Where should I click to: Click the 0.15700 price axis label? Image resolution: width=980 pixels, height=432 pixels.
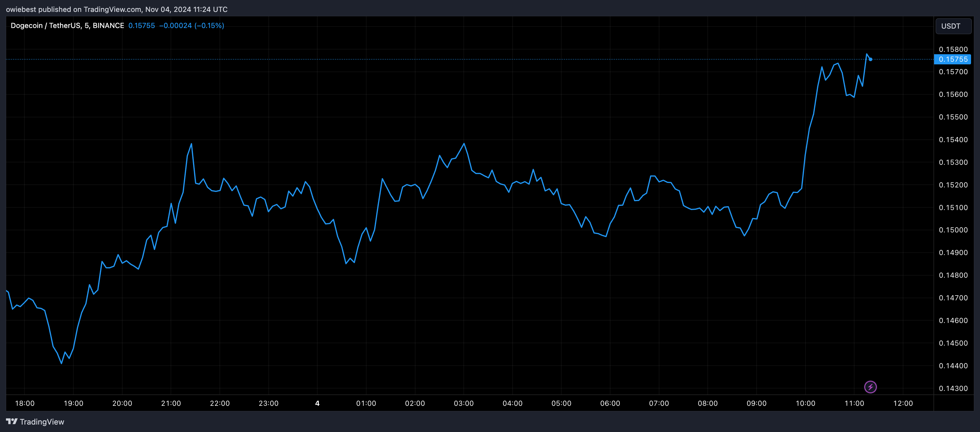pos(953,72)
